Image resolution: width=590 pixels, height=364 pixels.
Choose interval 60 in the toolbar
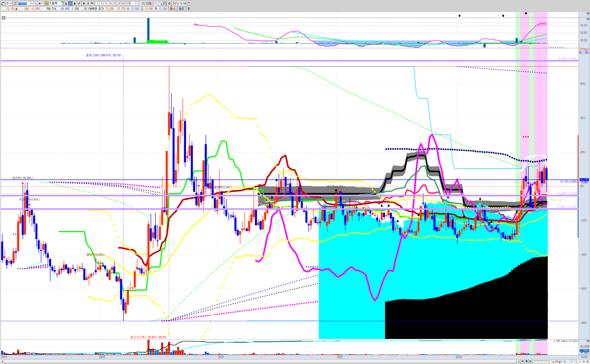[123, 3]
